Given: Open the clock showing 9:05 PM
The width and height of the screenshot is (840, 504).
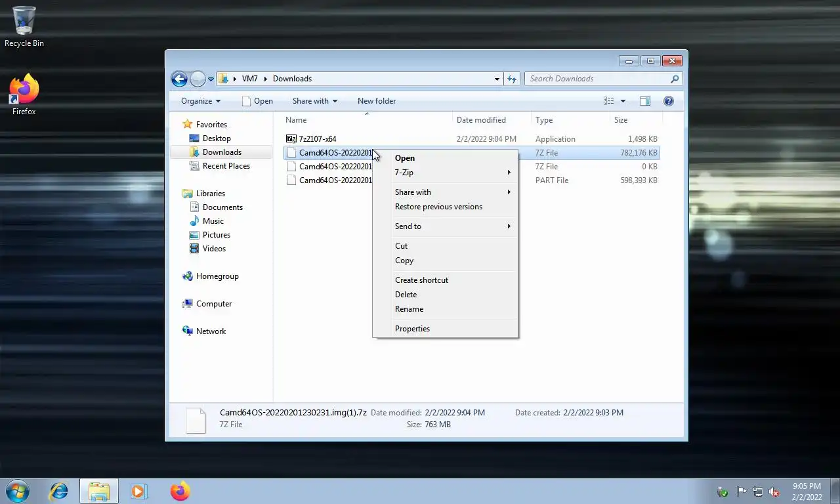Looking at the screenshot, I should pyautogui.click(x=807, y=492).
